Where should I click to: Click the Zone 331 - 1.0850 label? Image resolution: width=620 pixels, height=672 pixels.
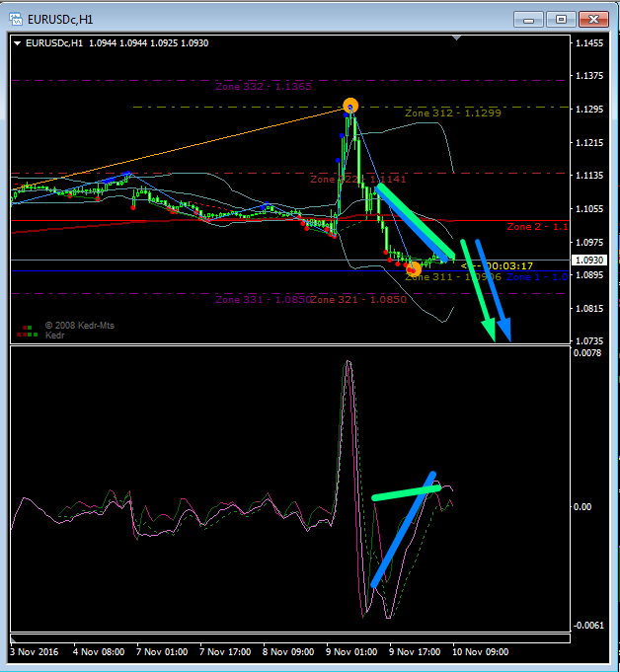[x=263, y=300]
